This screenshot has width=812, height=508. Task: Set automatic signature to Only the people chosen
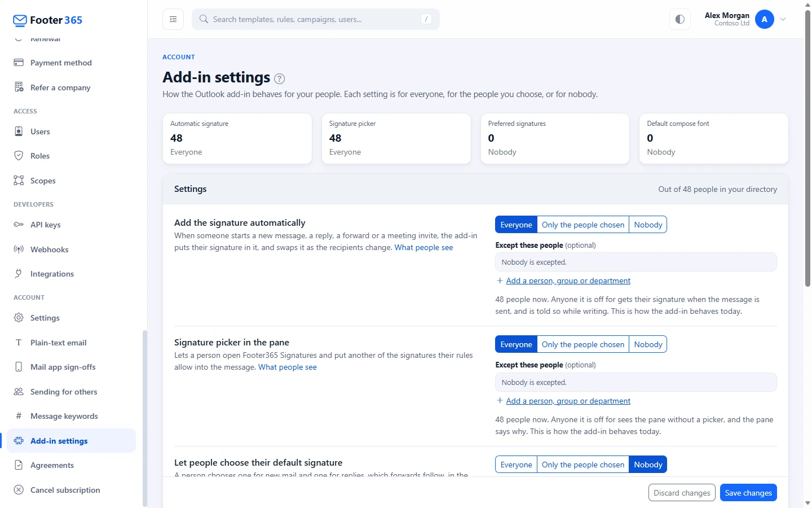pyautogui.click(x=583, y=225)
